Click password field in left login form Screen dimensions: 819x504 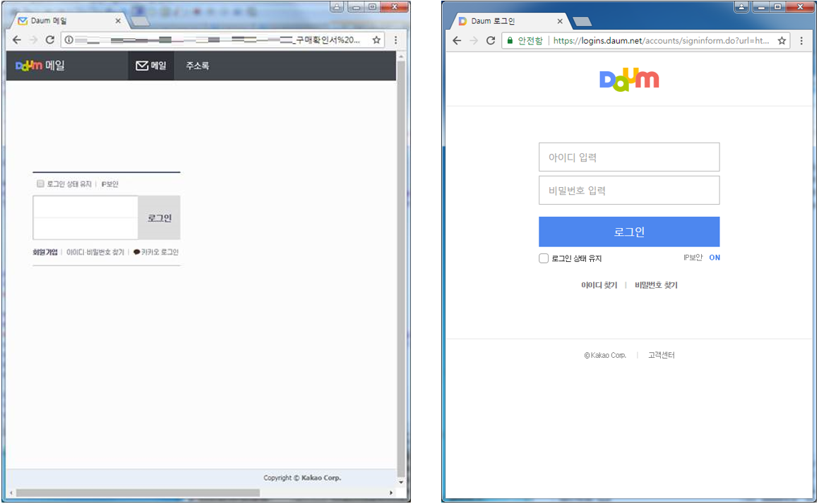85,228
